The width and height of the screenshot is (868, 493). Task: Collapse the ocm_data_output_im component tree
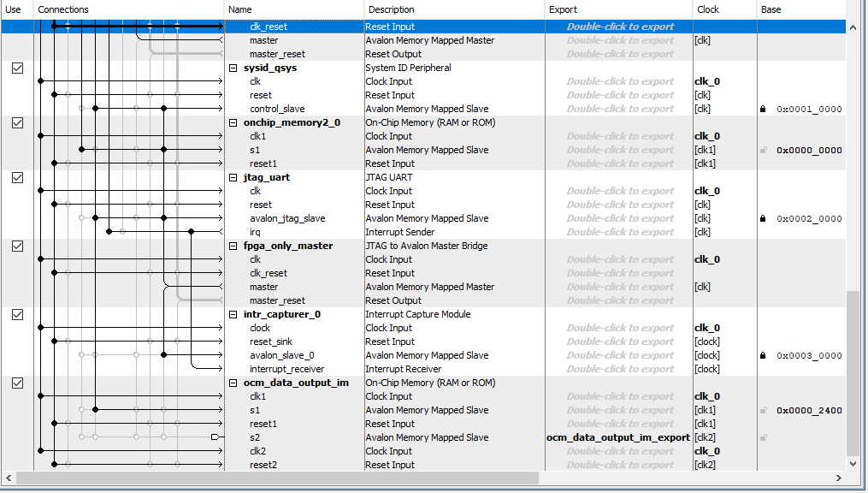(233, 383)
